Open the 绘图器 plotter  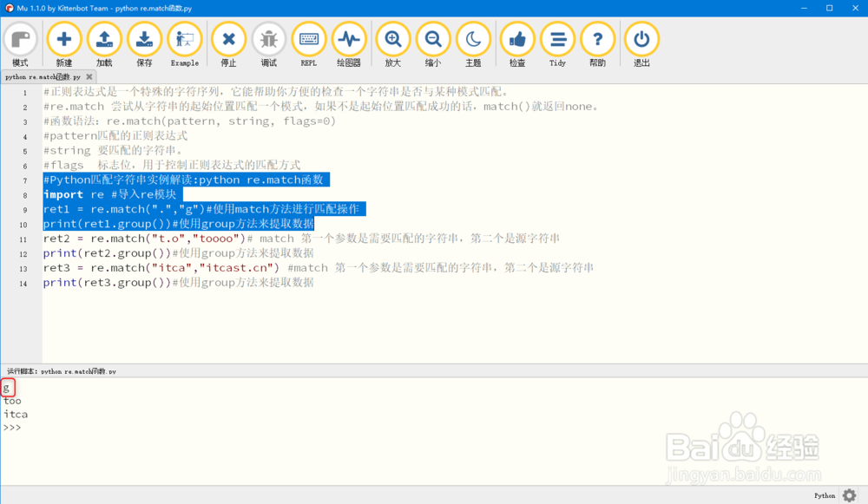(x=349, y=44)
